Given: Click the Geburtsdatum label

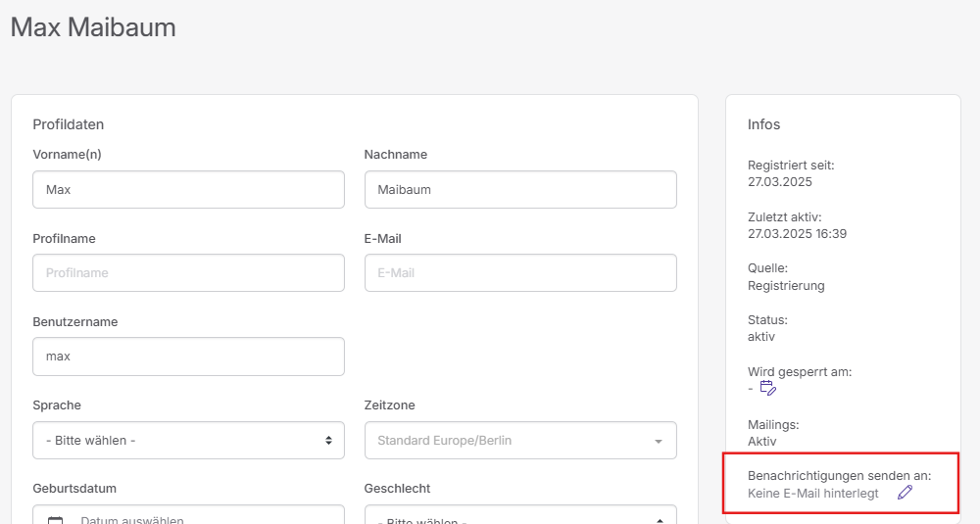Looking at the screenshot, I should pos(74,489).
